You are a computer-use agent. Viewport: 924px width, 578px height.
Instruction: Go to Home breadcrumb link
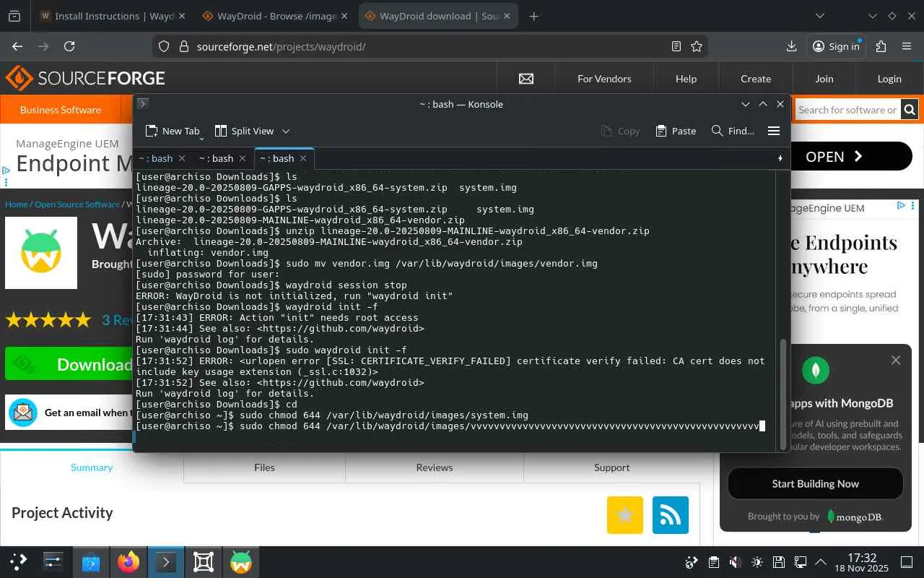16,204
